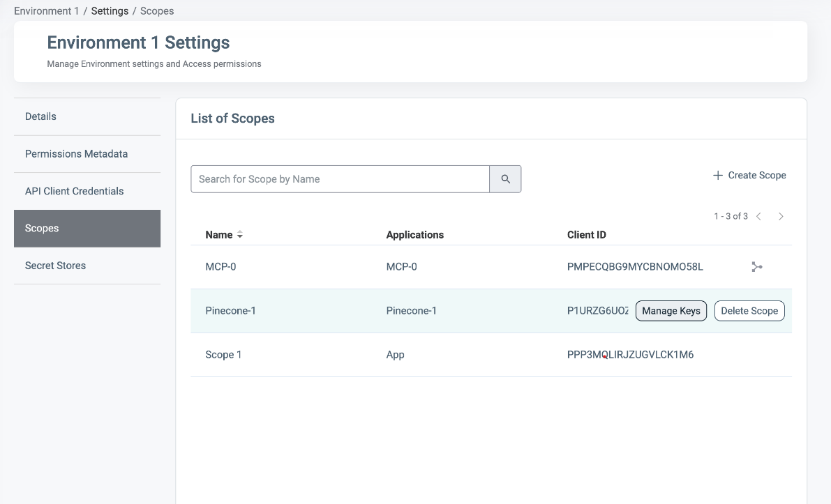Select the Scopes sidebar tab
This screenshot has height=504, width=831.
(x=42, y=229)
